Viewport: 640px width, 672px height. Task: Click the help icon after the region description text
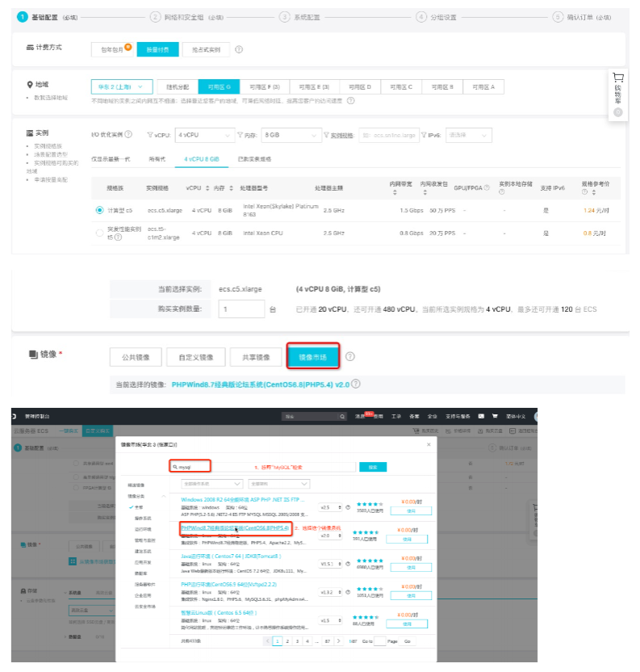(x=350, y=101)
